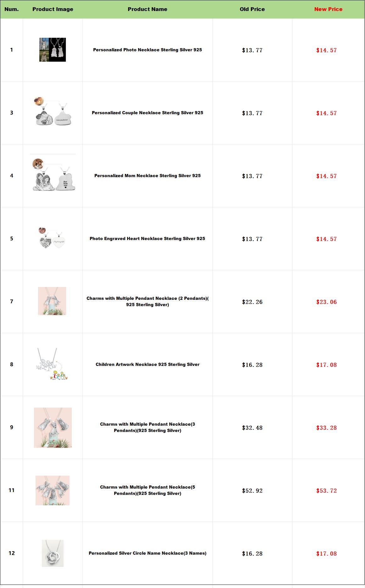The width and height of the screenshot is (365, 588).
Task: Click the $23.06 new price
Action: click(326, 302)
